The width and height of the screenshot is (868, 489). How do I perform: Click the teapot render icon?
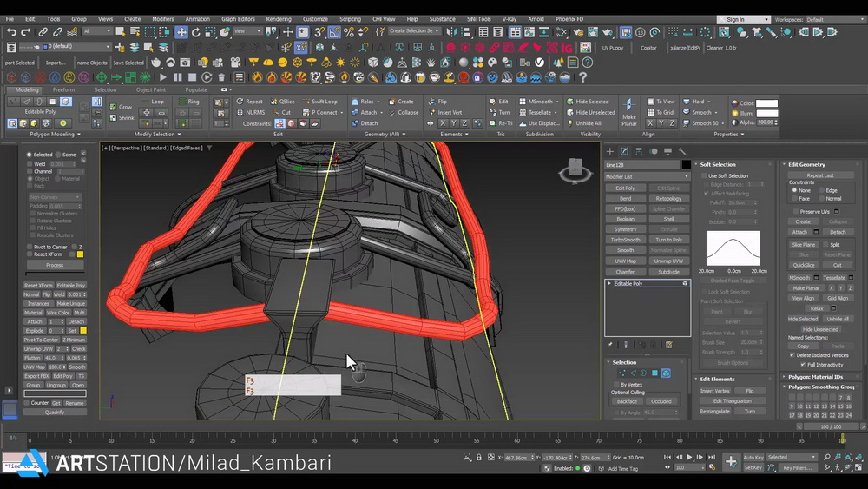pos(156,62)
